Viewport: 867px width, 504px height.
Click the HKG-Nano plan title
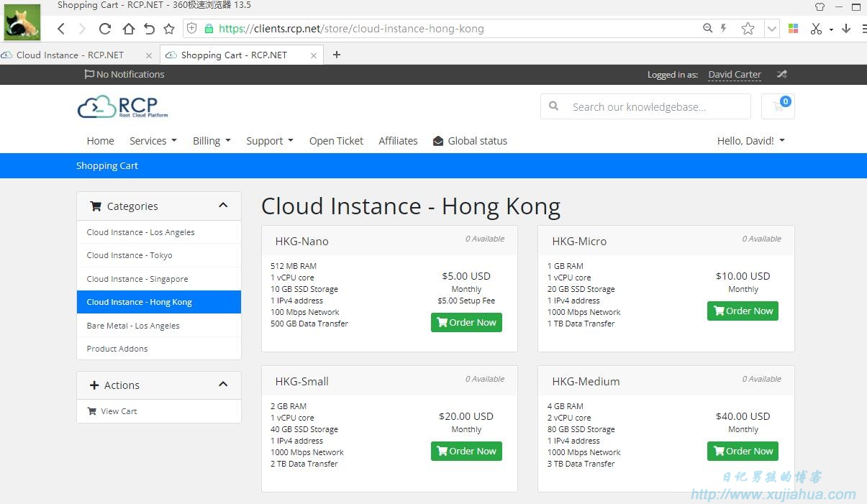tap(301, 241)
